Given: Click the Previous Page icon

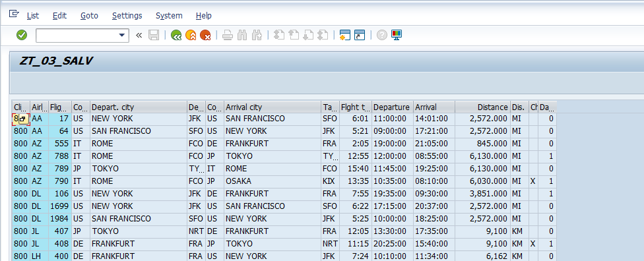Looking at the screenshot, I should tap(293, 36).
